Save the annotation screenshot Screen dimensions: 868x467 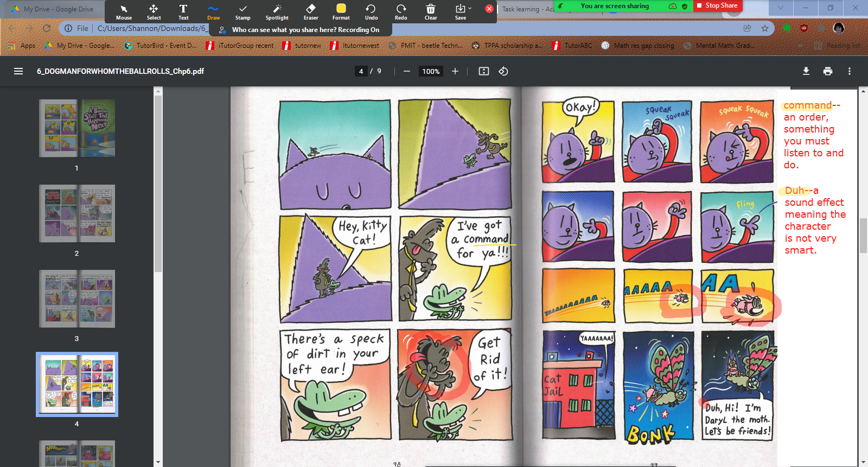(x=461, y=12)
